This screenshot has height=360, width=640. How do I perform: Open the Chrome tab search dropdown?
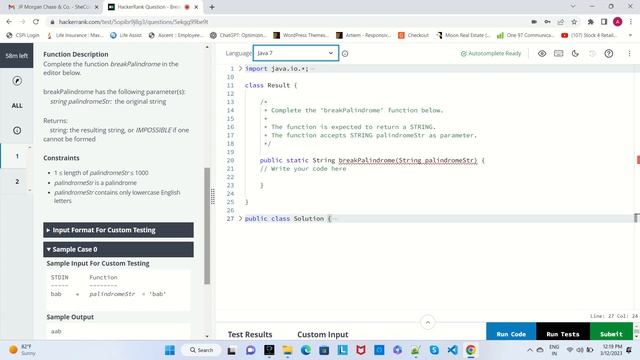(x=573, y=6)
